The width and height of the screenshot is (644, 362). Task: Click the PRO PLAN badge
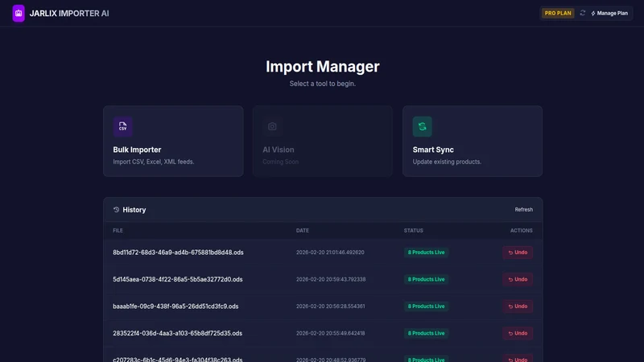(558, 13)
